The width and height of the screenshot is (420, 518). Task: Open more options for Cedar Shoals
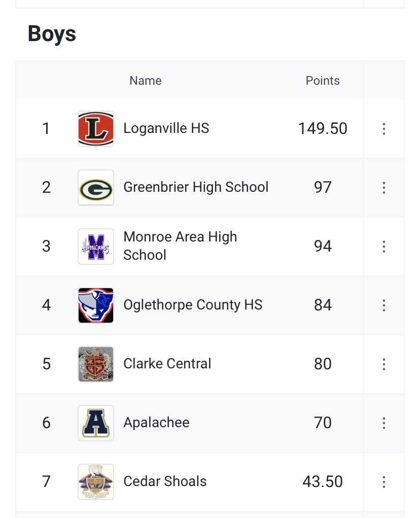[x=383, y=481]
